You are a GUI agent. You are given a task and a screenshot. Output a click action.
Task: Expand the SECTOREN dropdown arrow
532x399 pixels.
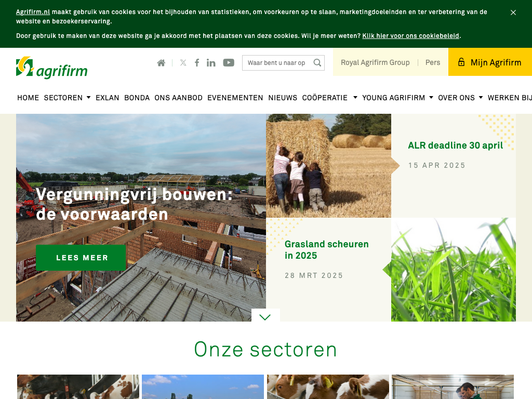click(x=88, y=97)
